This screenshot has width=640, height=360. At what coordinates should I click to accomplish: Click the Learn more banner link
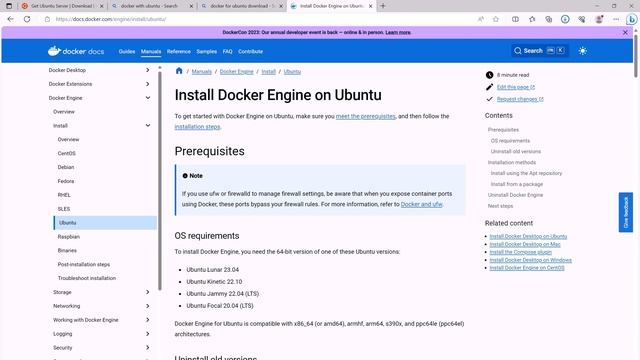tap(398, 32)
